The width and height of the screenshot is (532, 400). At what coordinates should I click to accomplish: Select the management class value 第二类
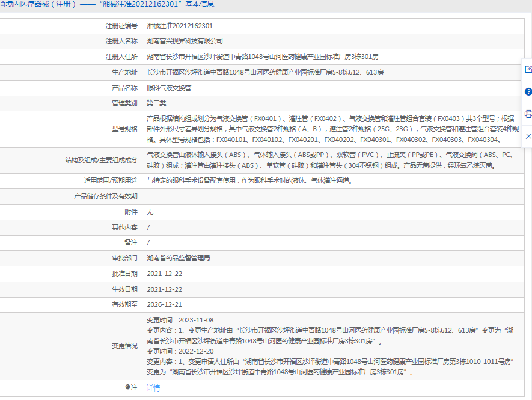tap(156, 103)
